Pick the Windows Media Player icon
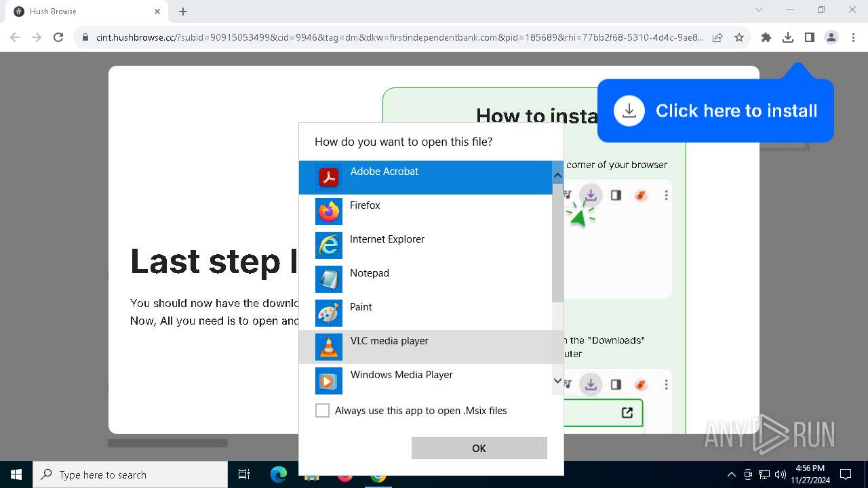Viewport: 868px width, 488px height. pyautogui.click(x=329, y=381)
